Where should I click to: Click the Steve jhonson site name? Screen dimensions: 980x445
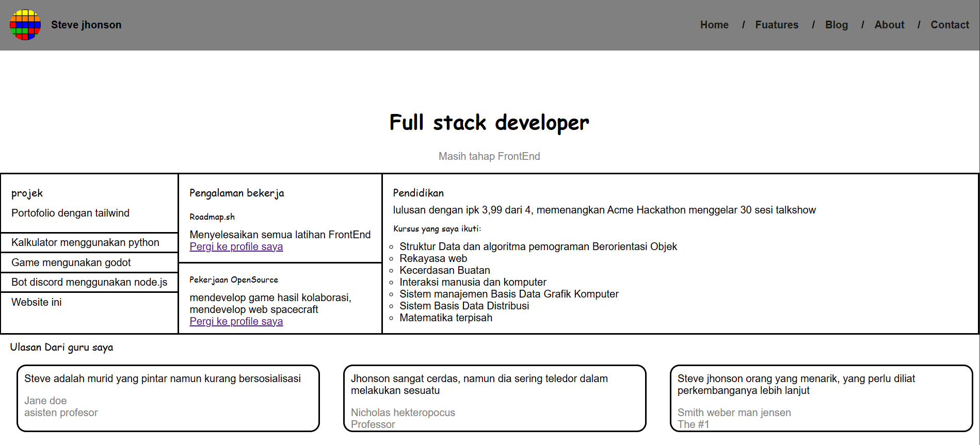pos(86,25)
